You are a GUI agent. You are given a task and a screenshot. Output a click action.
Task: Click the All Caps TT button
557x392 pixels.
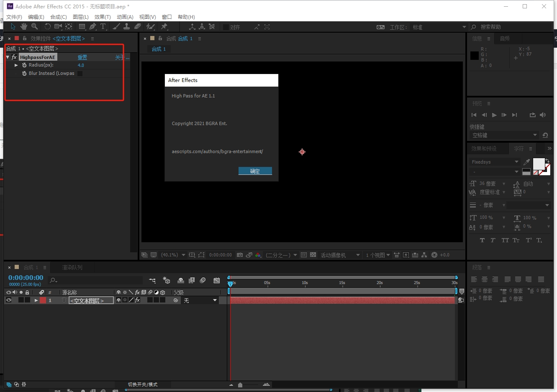point(505,240)
